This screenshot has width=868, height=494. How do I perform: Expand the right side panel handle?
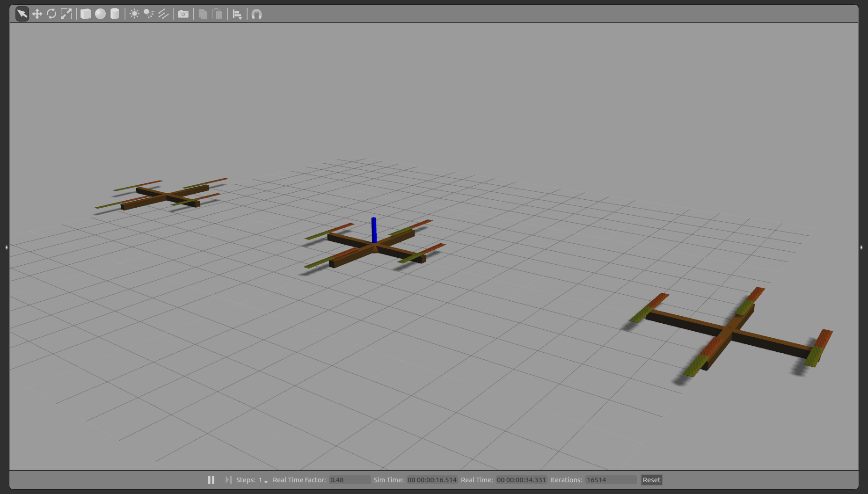point(861,247)
